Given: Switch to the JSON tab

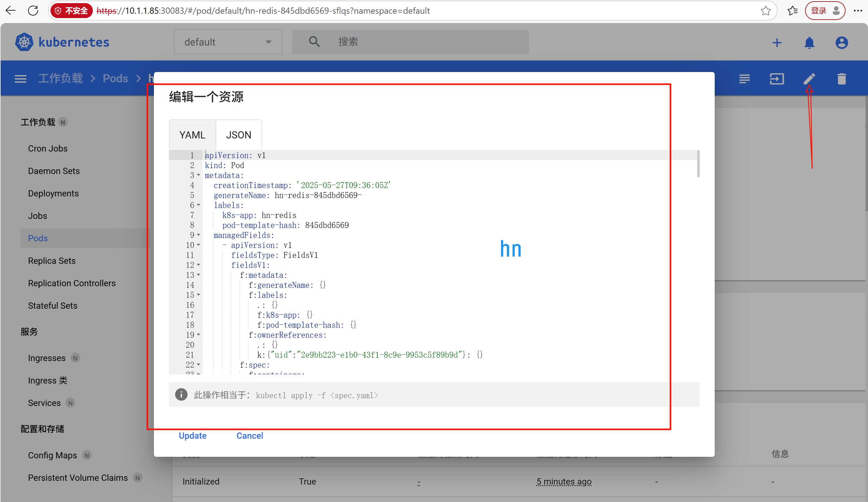Looking at the screenshot, I should [238, 135].
